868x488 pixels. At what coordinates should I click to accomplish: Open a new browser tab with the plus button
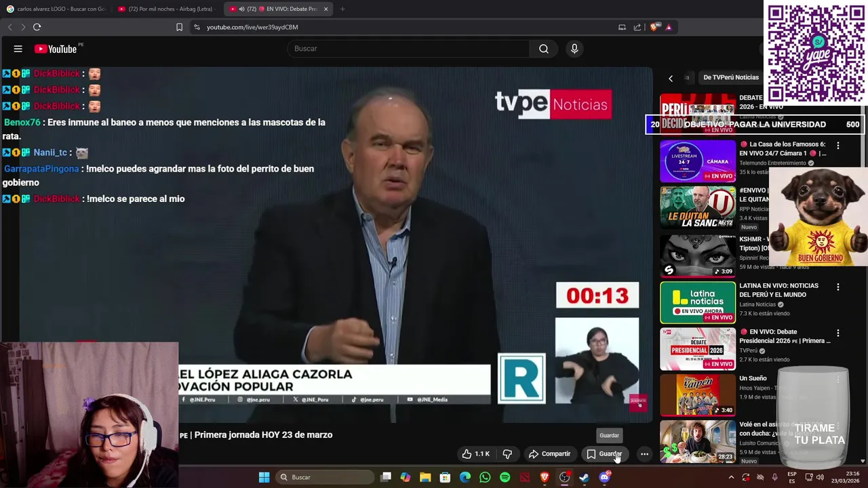pos(342,9)
